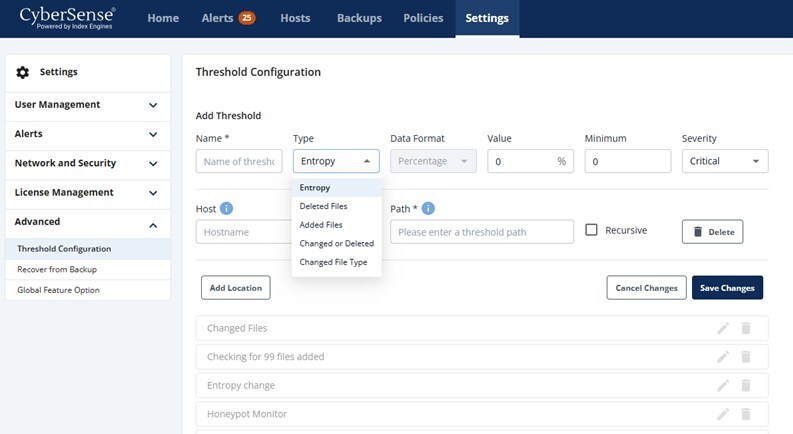793x434 pixels.
Task: Edit the Changed Files threshold pencil icon
Action: pos(723,328)
